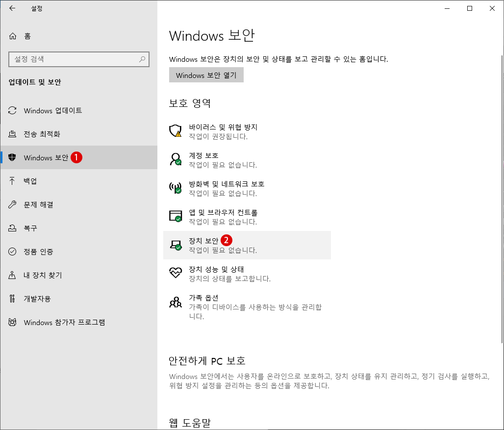Click the 앱 및 브라우저 컨트롤 window icon

(176, 216)
